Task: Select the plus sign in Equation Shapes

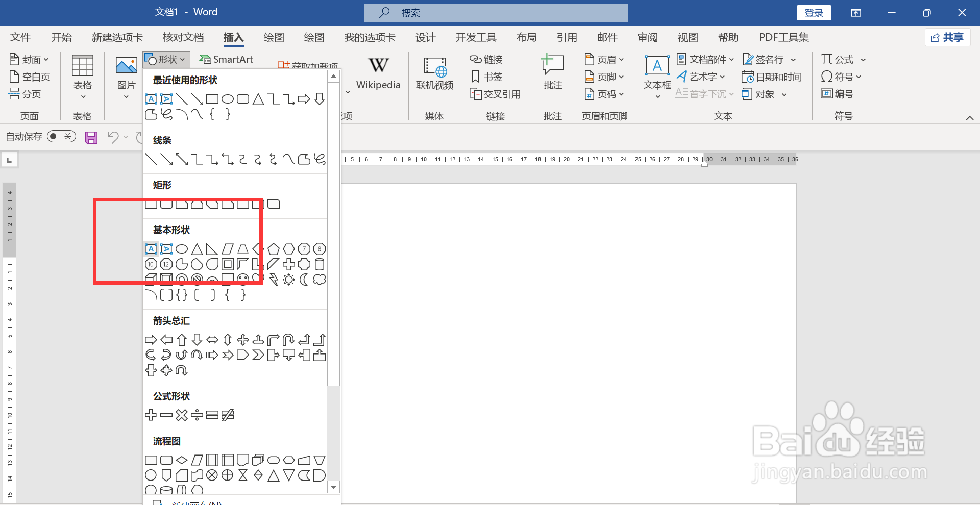Action: [x=151, y=415]
